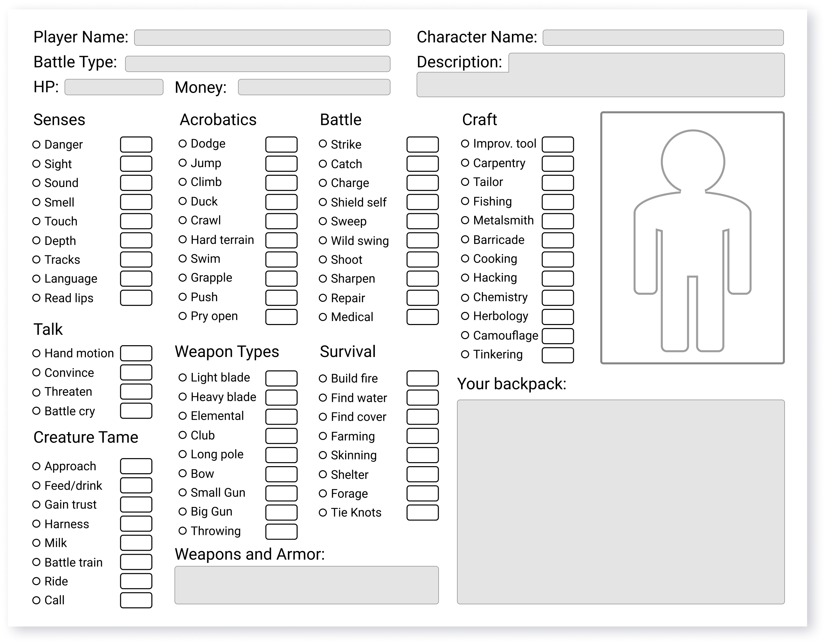The height and width of the screenshot is (644, 826).
Task: Select the Ride radio under Creature Tame
Action: click(x=36, y=581)
